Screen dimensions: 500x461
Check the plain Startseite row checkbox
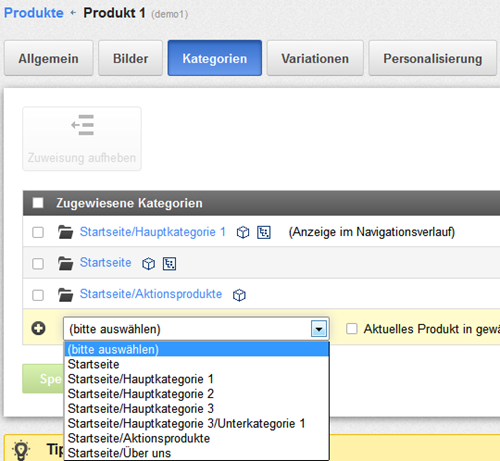[x=38, y=263]
